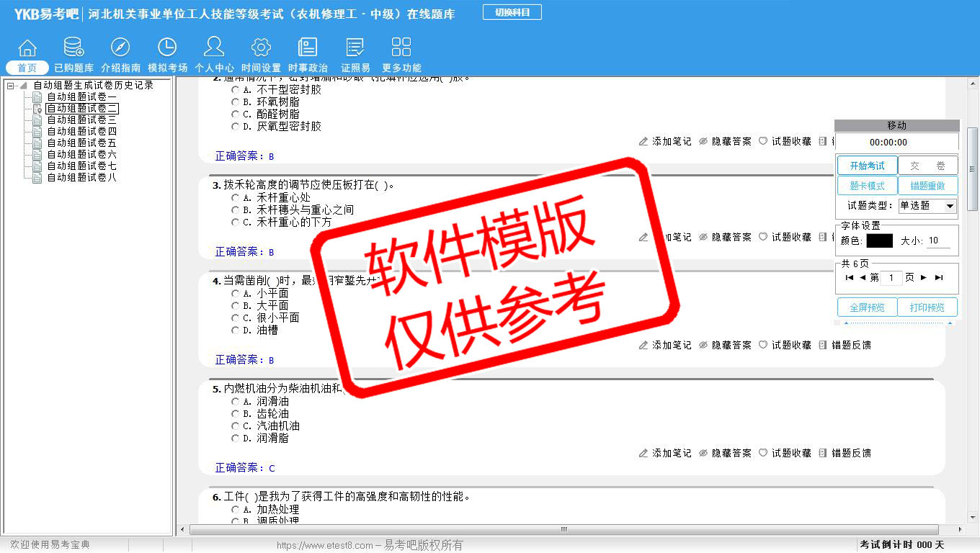Screen dimensions: 980x553
Task: Select 自动组题试卷三 in tree
Action: [81, 120]
